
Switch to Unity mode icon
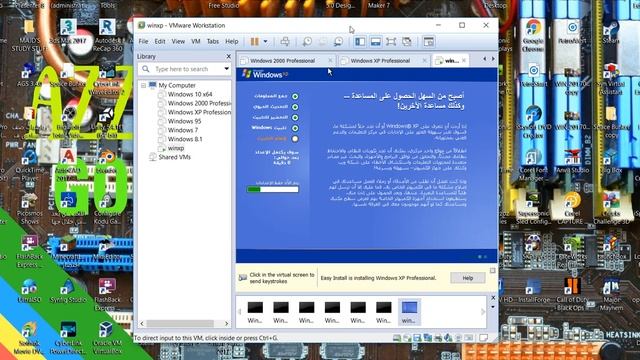(407, 42)
